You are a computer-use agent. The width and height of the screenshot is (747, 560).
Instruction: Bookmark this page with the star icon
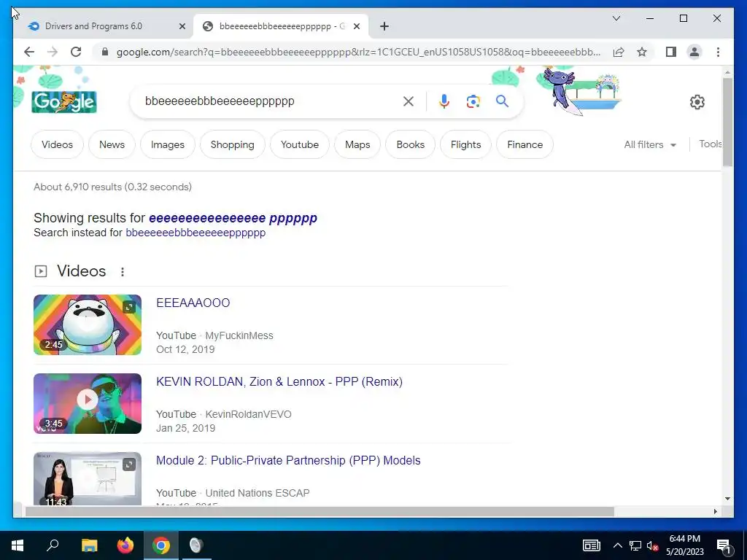642,52
